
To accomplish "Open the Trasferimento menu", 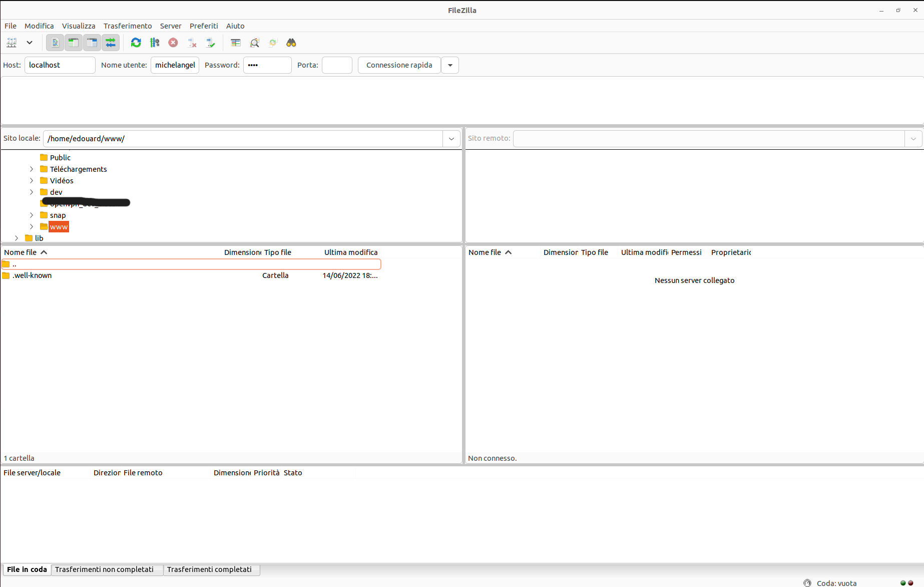I will [x=128, y=26].
